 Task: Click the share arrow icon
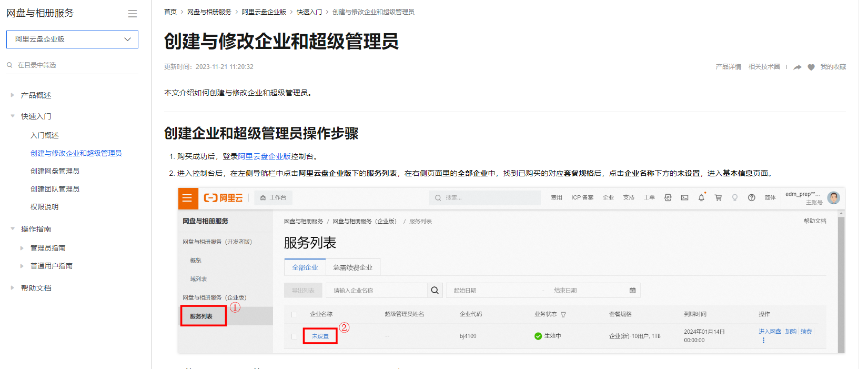point(798,67)
